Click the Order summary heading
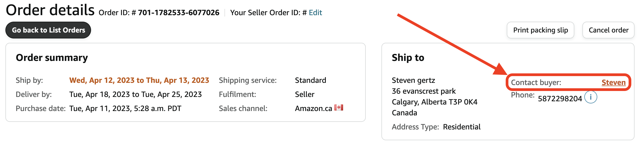 (52, 58)
